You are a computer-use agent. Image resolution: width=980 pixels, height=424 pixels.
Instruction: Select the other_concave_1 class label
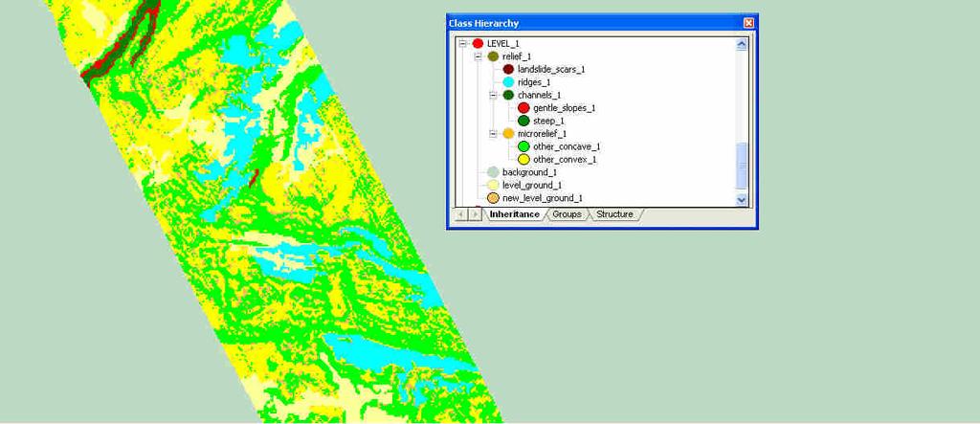click(567, 146)
